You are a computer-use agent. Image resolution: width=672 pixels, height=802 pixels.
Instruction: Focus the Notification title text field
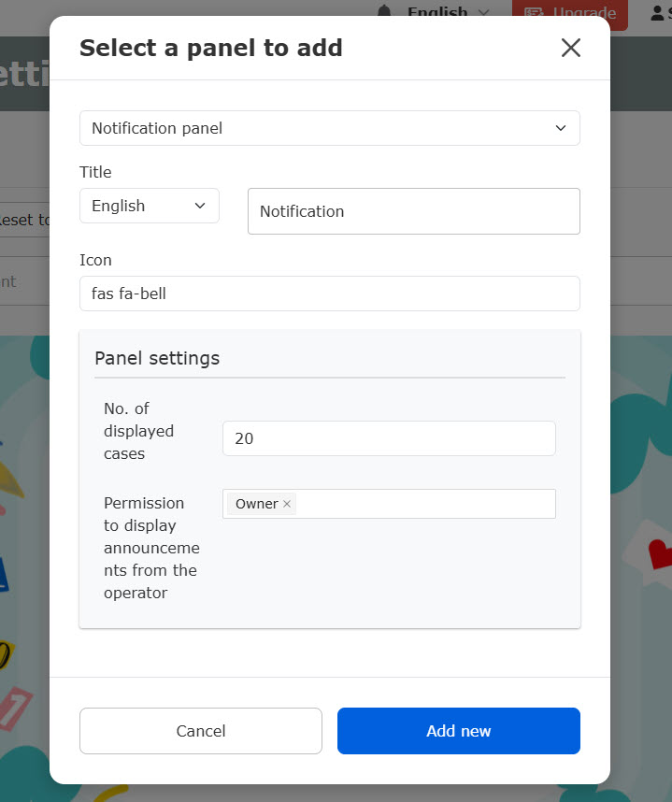coord(413,211)
